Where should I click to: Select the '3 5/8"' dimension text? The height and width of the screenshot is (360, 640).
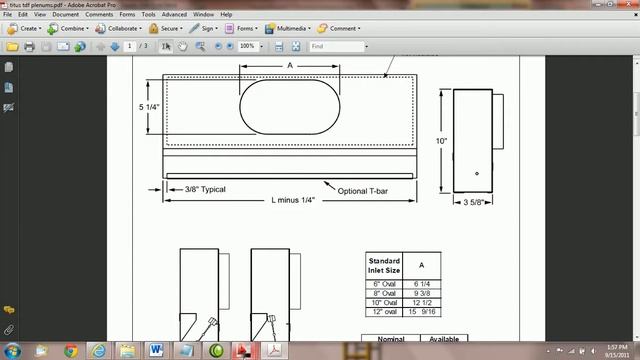[x=473, y=202]
